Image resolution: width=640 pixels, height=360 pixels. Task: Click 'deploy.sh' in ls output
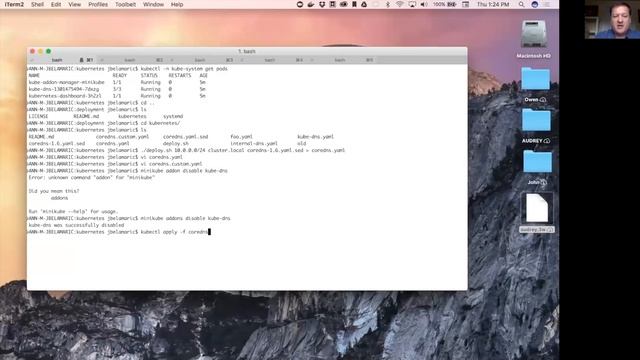click(176, 144)
